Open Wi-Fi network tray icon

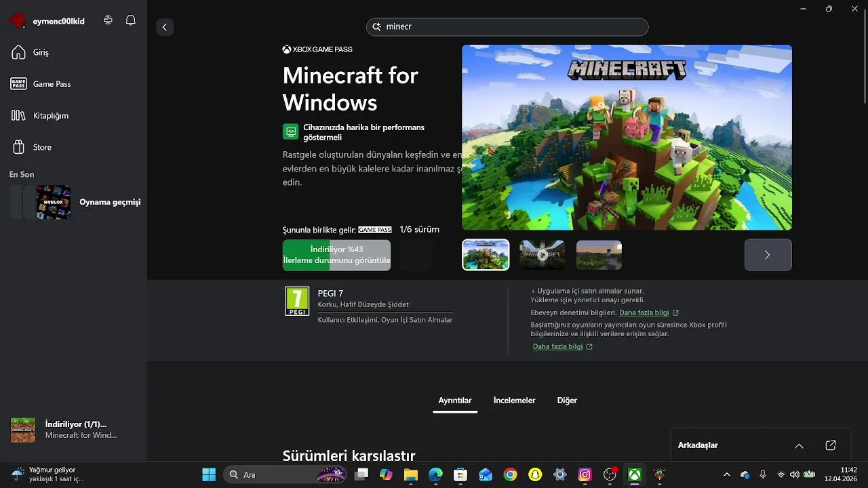pyautogui.click(x=781, y=474)
